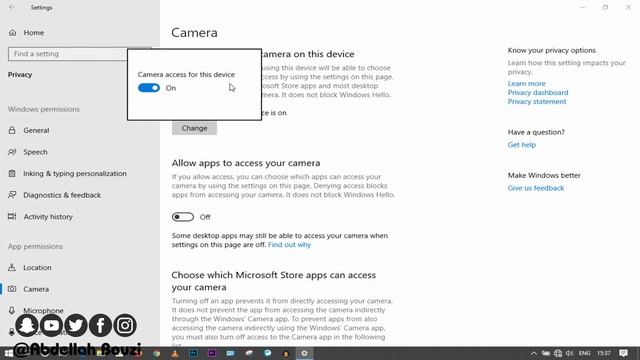Click the Microphone label in the sidebar
640x360 pixels.
coord(43,311)
